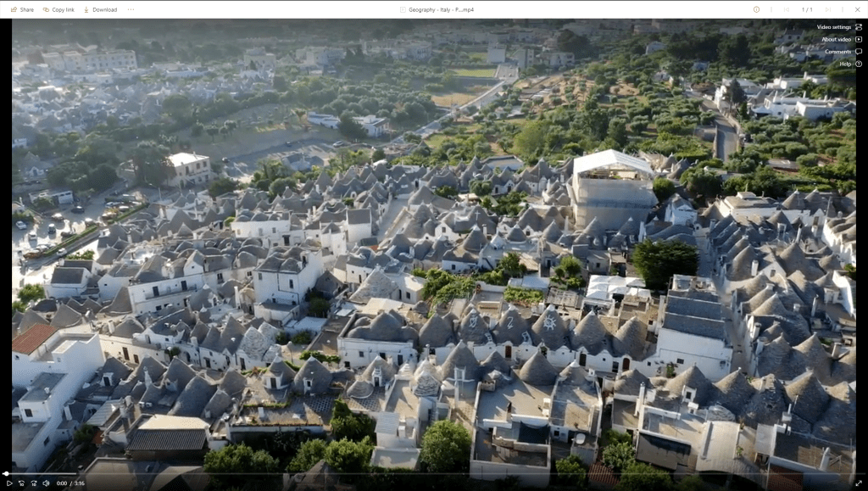The image size is (868, 491).
Task: Click the video progress seek bar
Action: click(424, 474)
